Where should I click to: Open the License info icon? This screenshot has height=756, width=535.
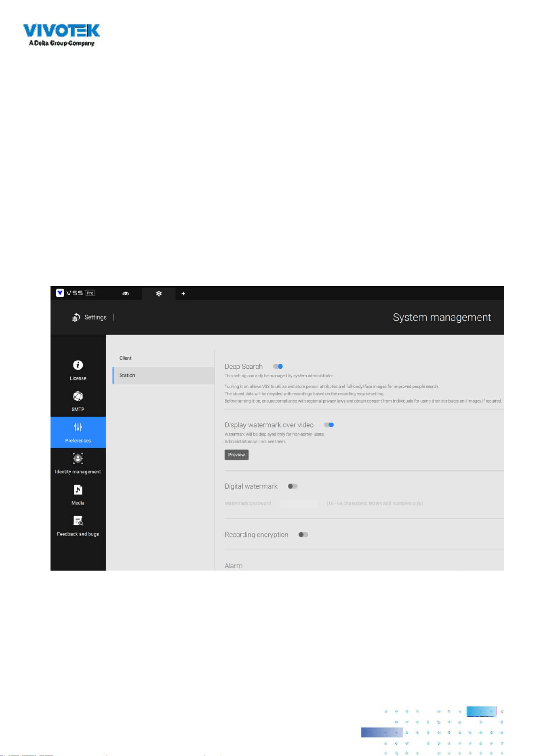[x=78, y=365]
